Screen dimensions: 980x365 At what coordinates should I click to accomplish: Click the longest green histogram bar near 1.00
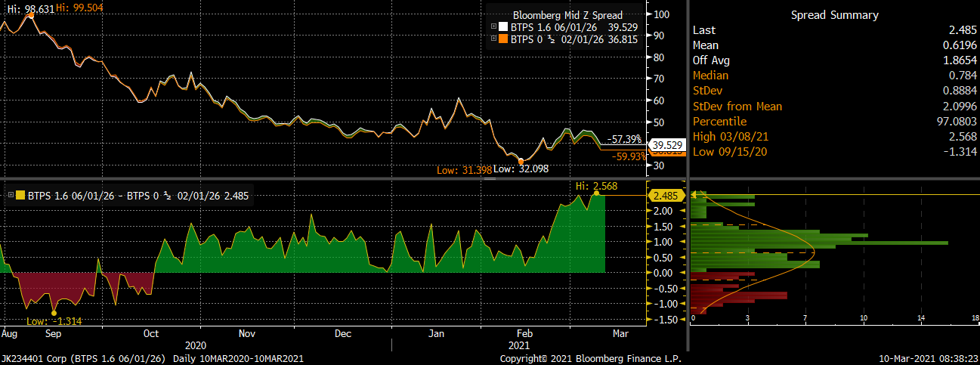pos(820,242)
